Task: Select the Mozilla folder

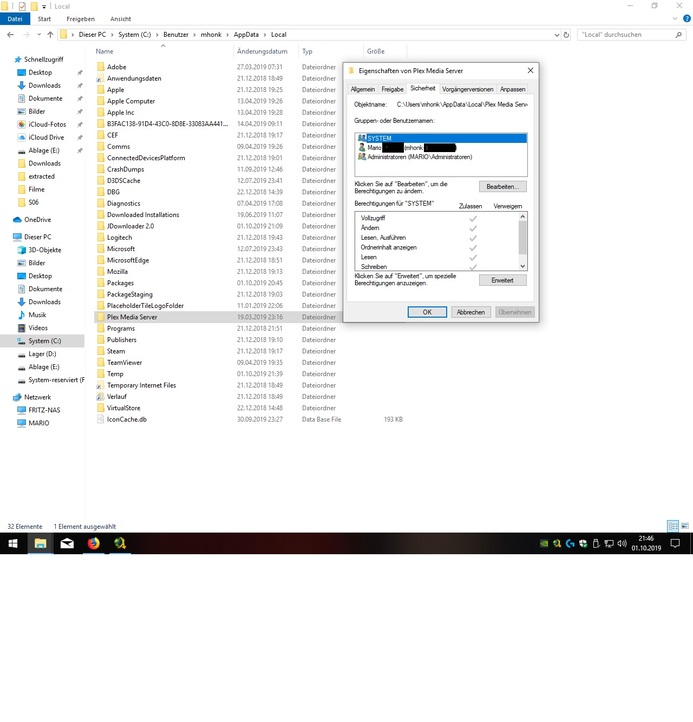Action: click(x=117, y=271)
